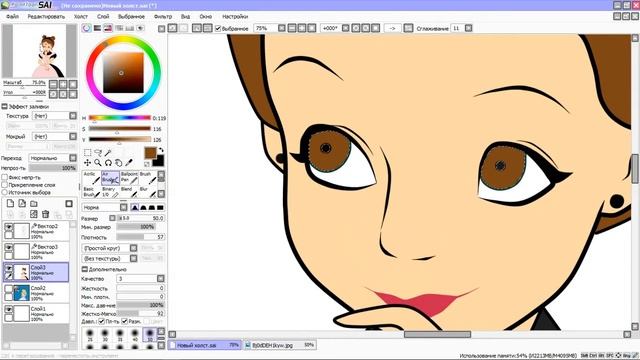This screenshot has width=640, height=360.
Task: Create a new vector linework layer
Action: point(22,203)
